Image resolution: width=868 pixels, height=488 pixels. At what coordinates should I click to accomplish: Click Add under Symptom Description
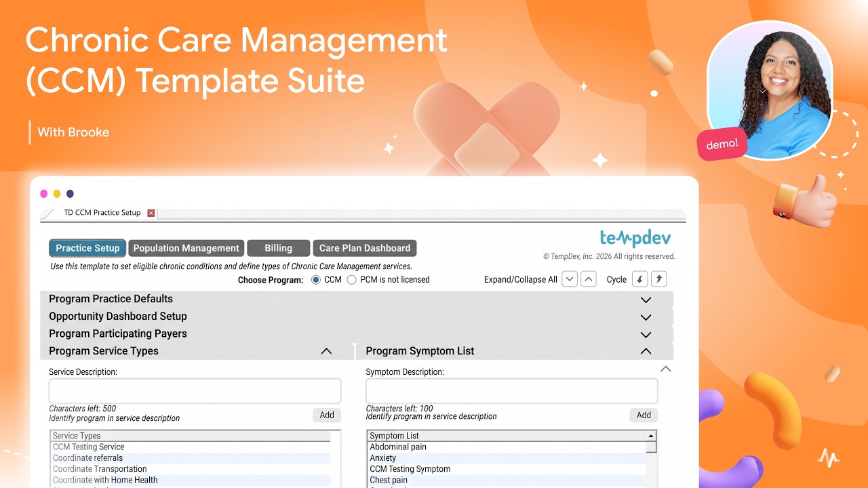point(644,415)
